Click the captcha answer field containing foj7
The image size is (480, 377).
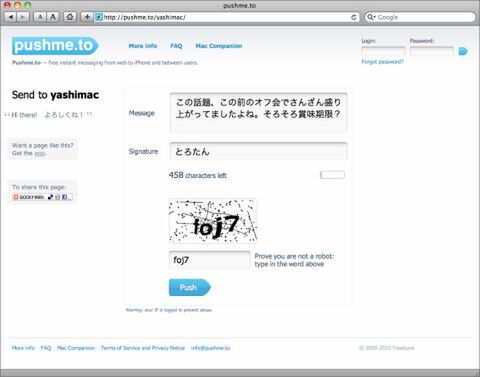(x=209, y=260)
